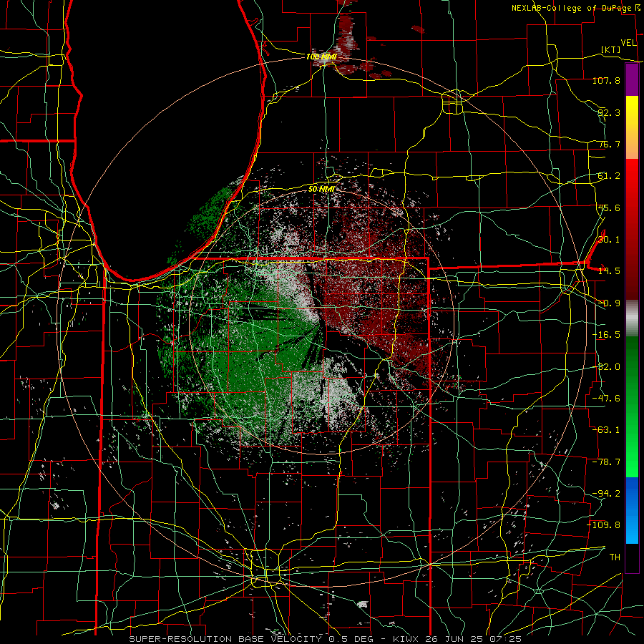Click the VEL legend heading
Image resolution: width=644 pixels, height=644 pixels.
click(629, 42)
